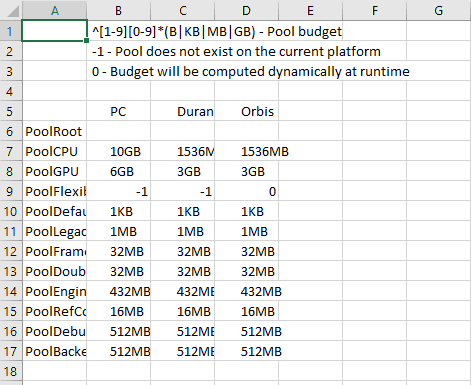This screenshot has height=385, width=471.
Task: Select the PoolDebu cell in row 16
Action: pos(55,331)
